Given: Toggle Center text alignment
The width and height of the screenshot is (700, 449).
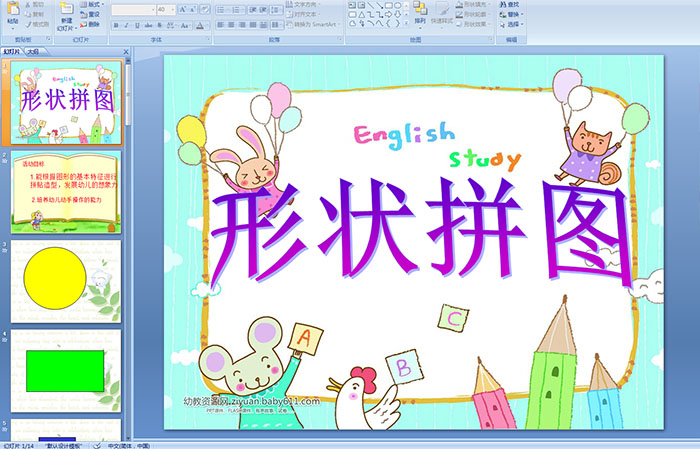Looking at the screenshot, I should point(231,25).
